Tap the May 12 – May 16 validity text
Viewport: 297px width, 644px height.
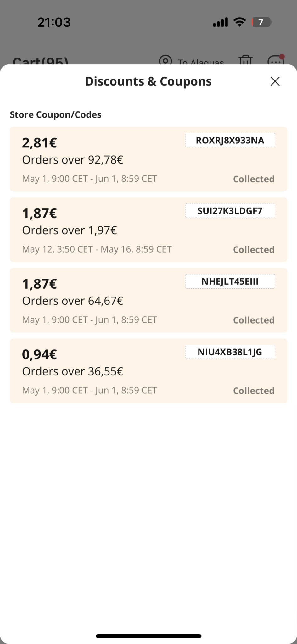(x=97, y=249)
